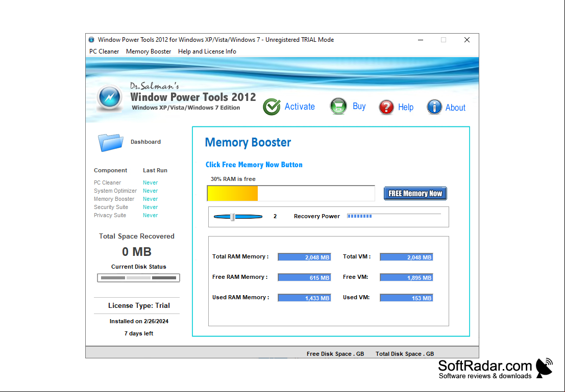The image size is (565, 392).
Task: Click the blue info About icon
Action: tap(434, 107)
